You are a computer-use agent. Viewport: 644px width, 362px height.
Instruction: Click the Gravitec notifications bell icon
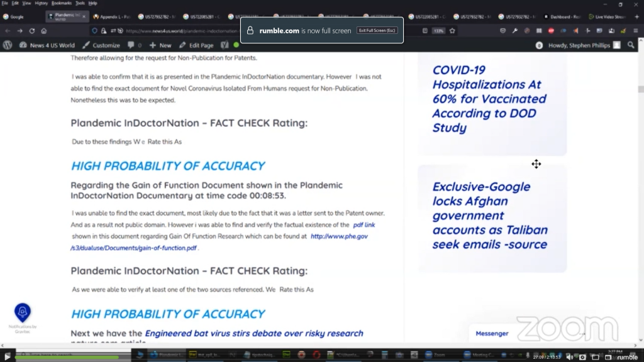23,312
